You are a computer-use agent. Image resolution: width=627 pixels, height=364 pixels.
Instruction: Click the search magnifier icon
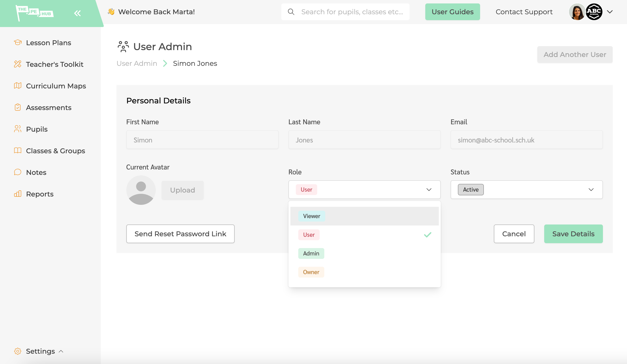(291, 12)
